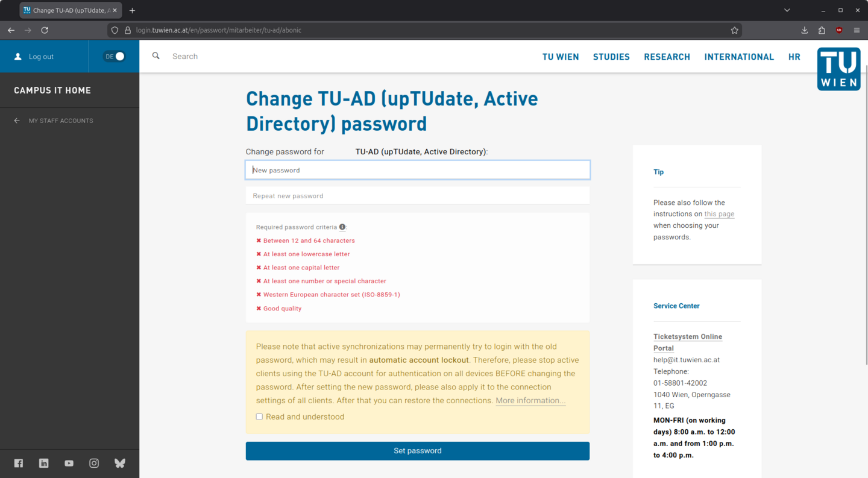Expand the browser tab list chevron
This screenshot has width=868, height=478.
click(x=787, y=10)
